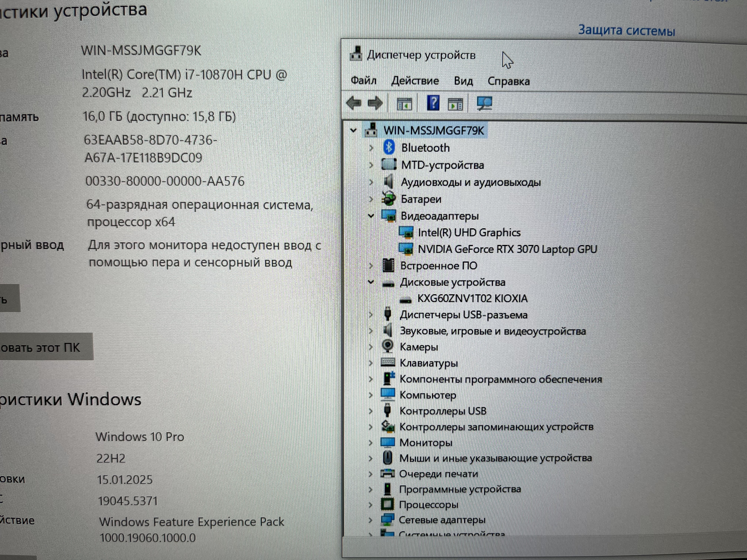The image size is (747, 560).
Task: Click the Bluetooth category icon
Action: tap(389, 148)
